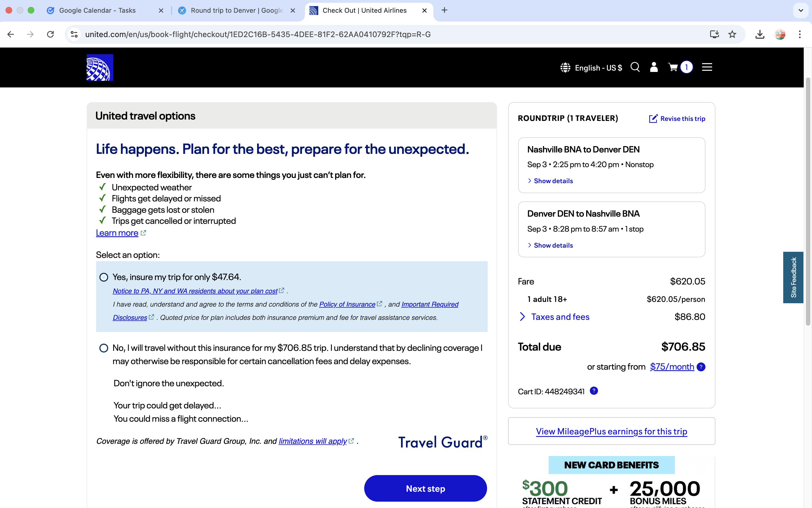The width and height of the screenshot is (812, 508).
Task: Open the Site Feedback side tab
Action: point(793,277)
